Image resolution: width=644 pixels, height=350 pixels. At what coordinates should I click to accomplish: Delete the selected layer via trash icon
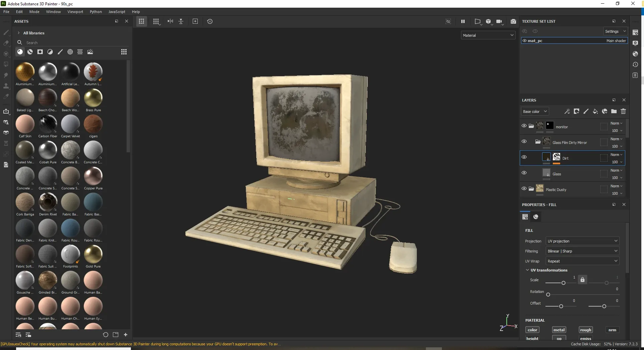pyautogui.click(x=623, y=111)
